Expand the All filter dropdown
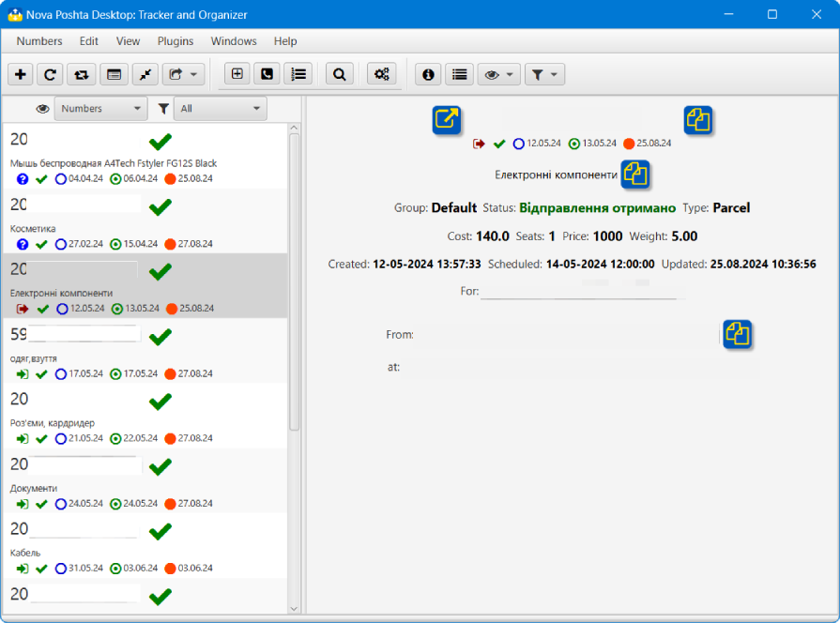The height and width of the screenshot is (623, 840). point(221,109)
